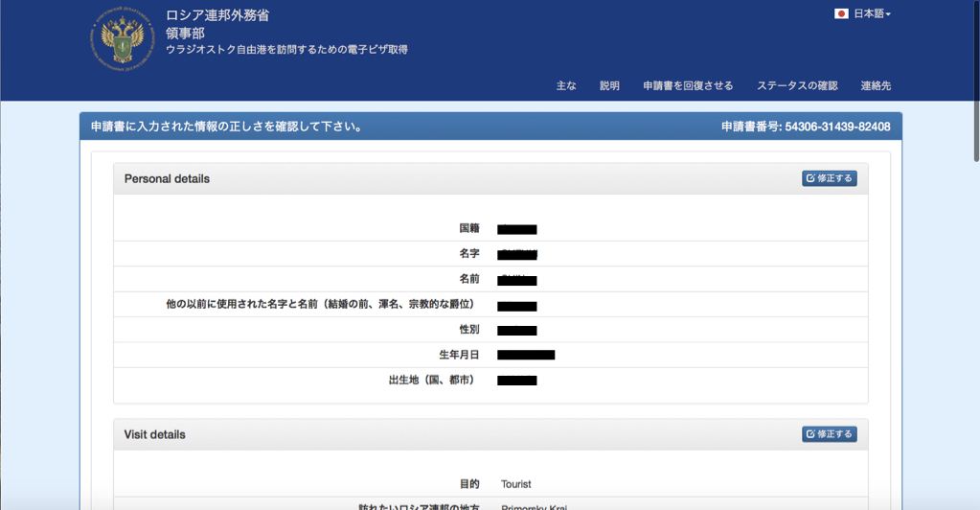This screenshot has height=510, width=980.
Task: Go to the 主な menu item
Action: (x=566, y=85)
